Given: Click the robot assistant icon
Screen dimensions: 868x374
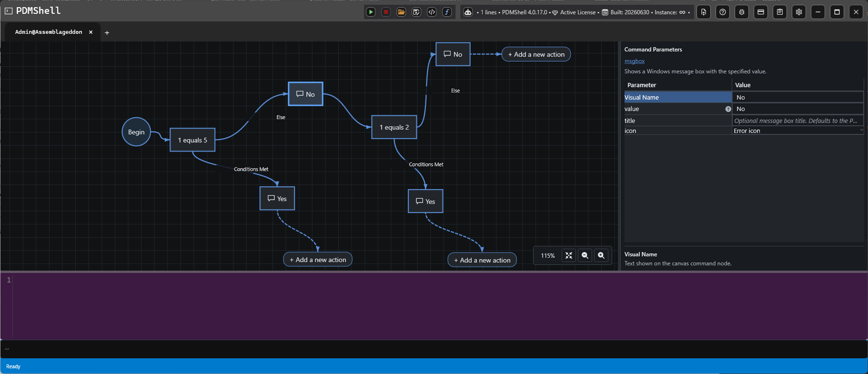Looking at the screenshot, I should pyautogui.click(x=468, y=12).
